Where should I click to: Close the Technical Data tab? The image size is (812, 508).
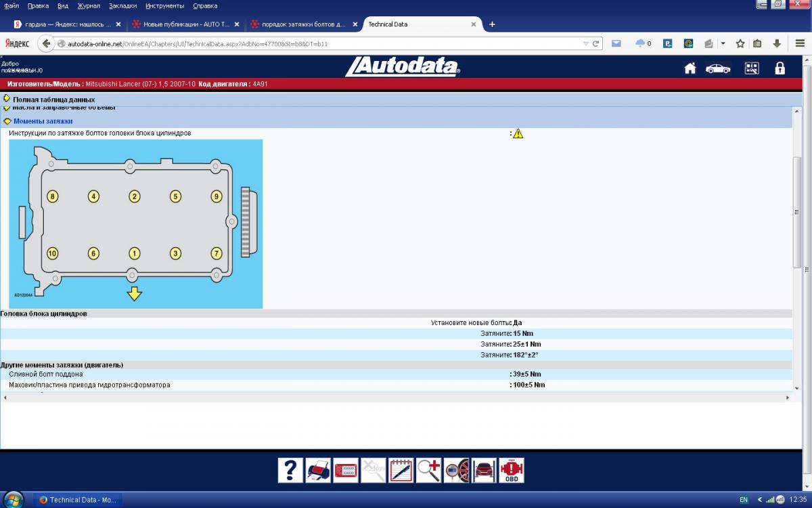474,24
